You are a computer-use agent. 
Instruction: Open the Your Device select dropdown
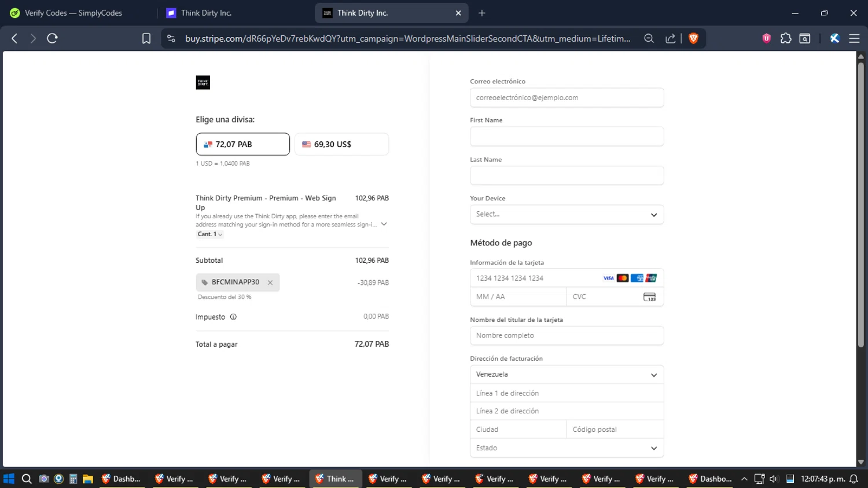[x=567, y=214]
